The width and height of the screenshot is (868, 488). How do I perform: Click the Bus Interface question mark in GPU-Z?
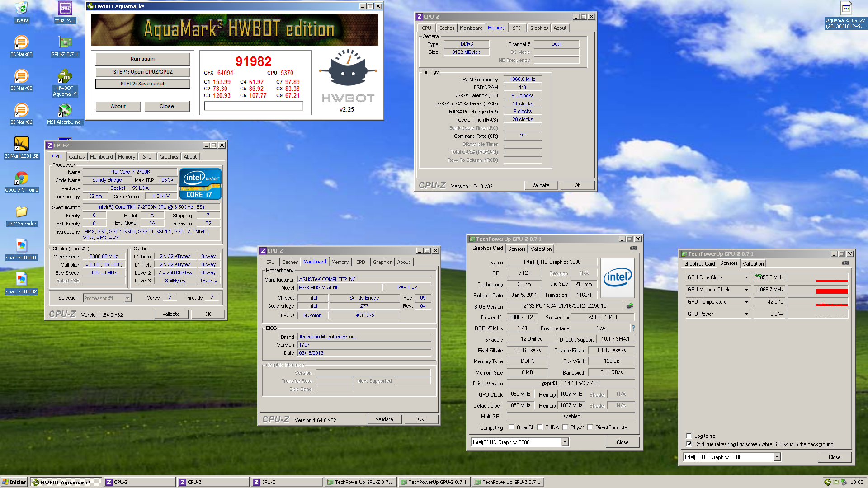pos(633,328)
